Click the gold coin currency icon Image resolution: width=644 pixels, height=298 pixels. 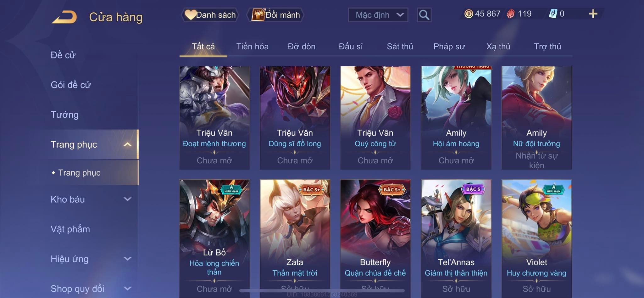click(x=469, y=14)
